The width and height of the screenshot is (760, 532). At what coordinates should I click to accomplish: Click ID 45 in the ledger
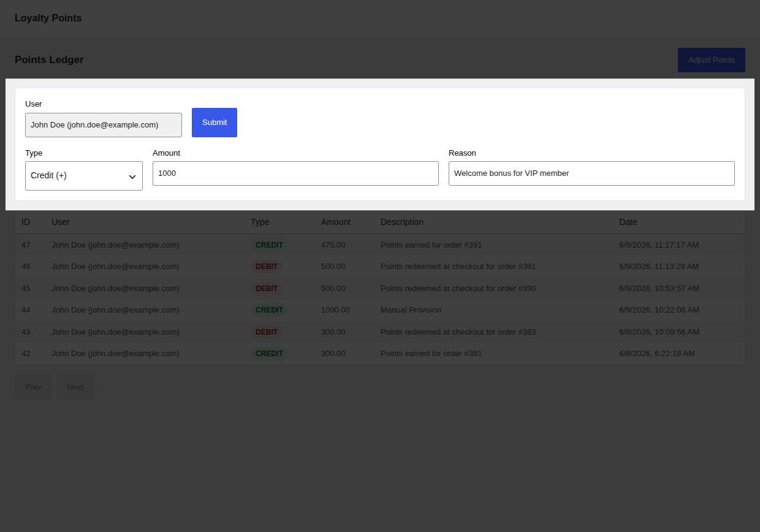click(26, 289)
